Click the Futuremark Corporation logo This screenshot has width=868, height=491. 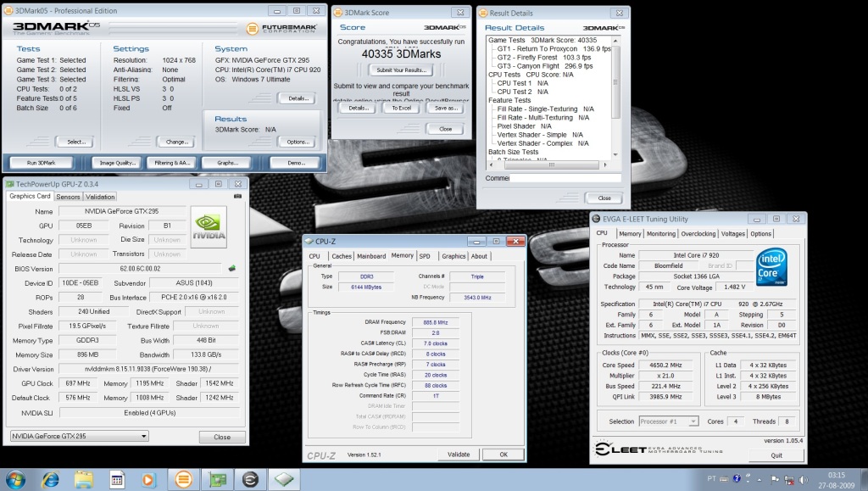281,28
